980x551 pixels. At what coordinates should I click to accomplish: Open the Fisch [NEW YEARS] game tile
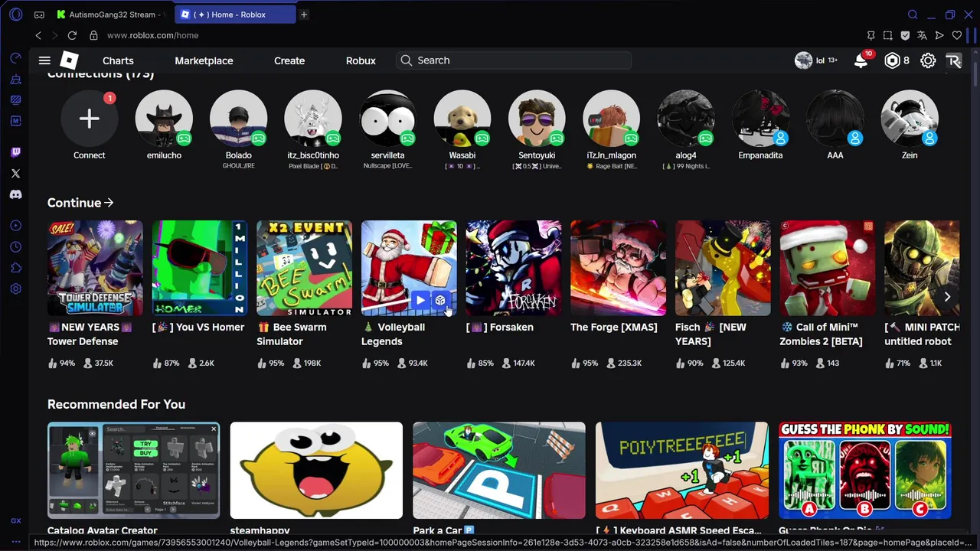[723, 268]
